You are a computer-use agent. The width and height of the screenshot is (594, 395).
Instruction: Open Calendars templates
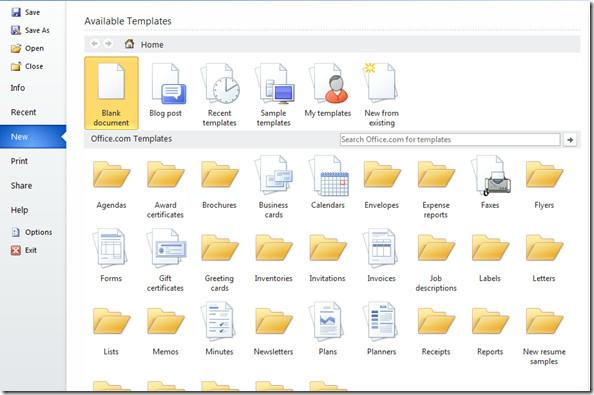[x=328, y=183]
